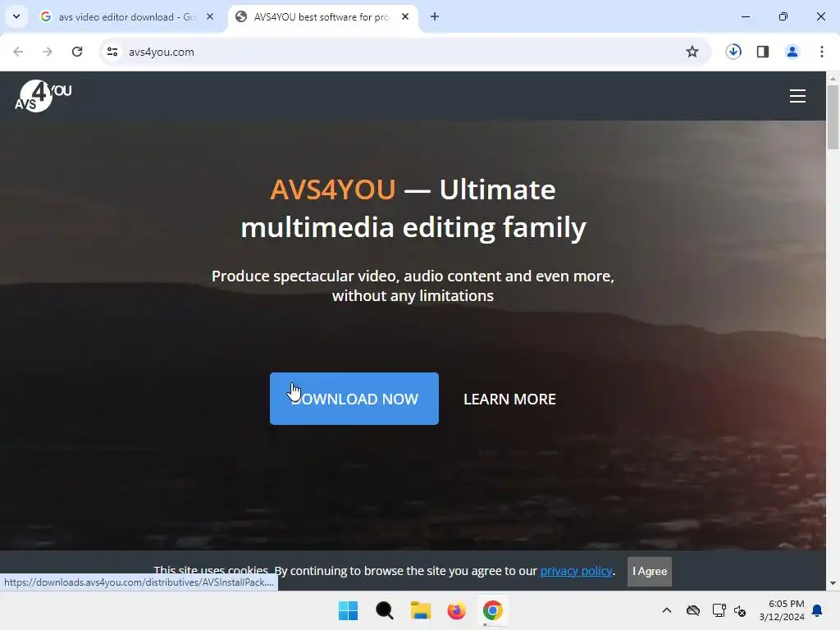Minimize the Chrome window

coord(745,16)
